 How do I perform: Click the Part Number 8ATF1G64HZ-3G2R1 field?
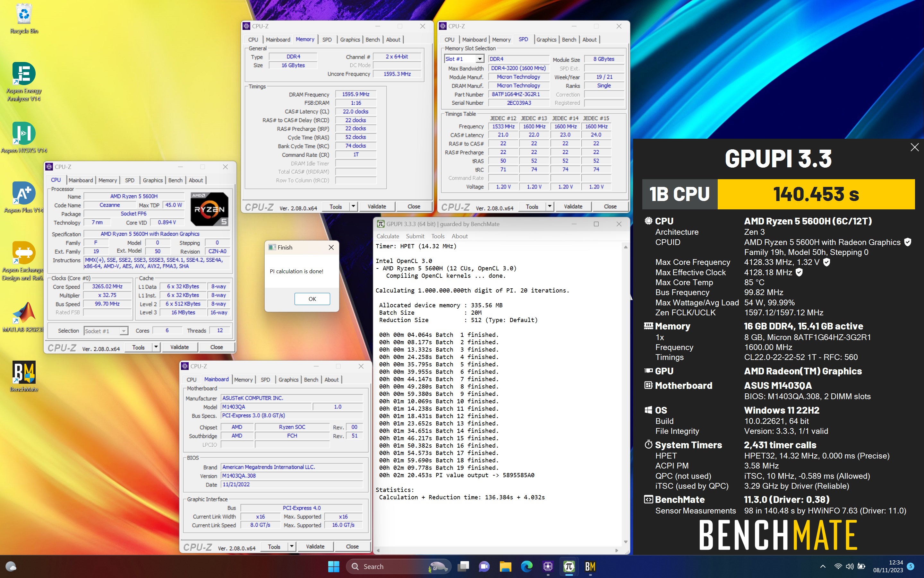[518, 94]
